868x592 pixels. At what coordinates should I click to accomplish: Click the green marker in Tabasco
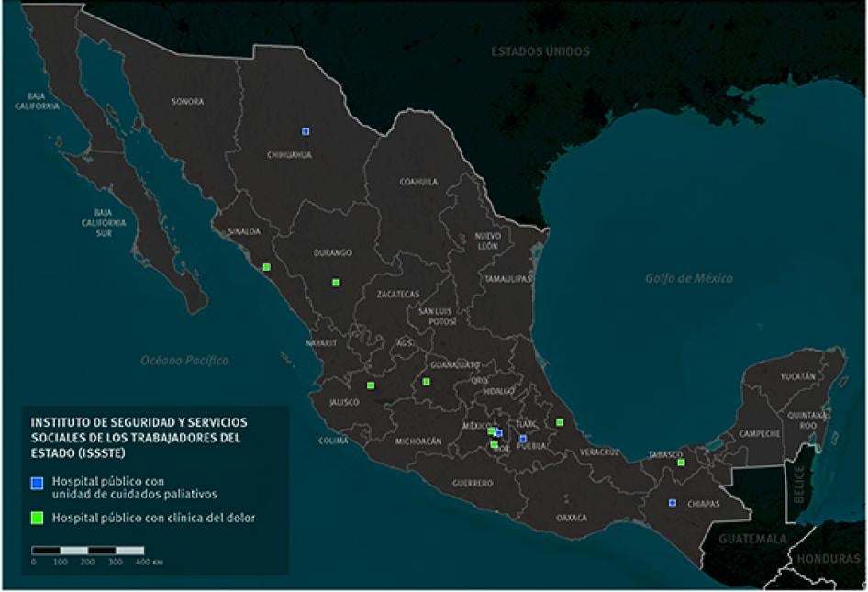(681, 463)
